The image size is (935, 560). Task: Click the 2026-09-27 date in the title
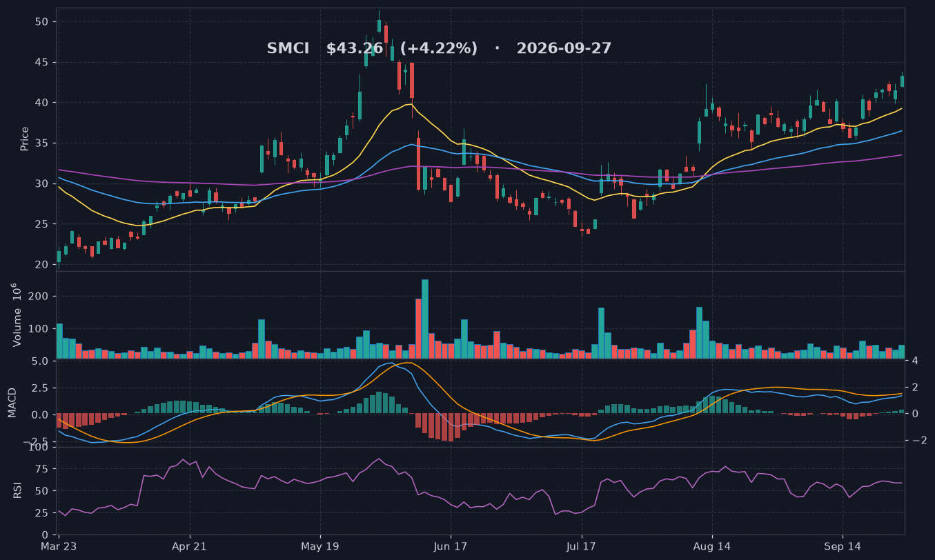tap(564, 49)
